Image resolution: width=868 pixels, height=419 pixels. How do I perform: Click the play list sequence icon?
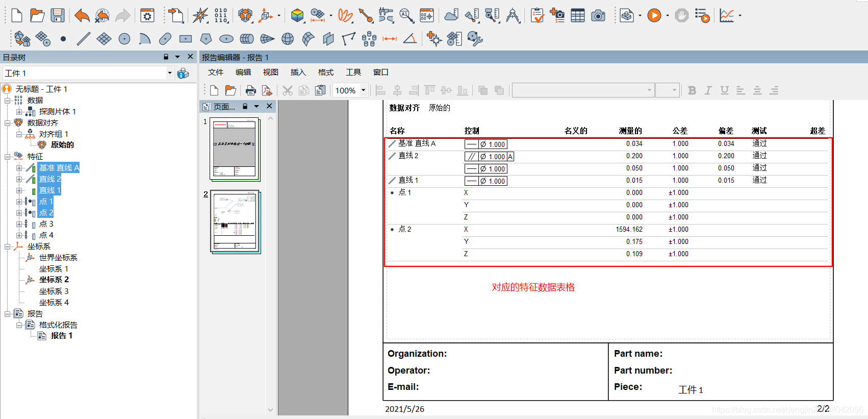(x=702, y=16)
